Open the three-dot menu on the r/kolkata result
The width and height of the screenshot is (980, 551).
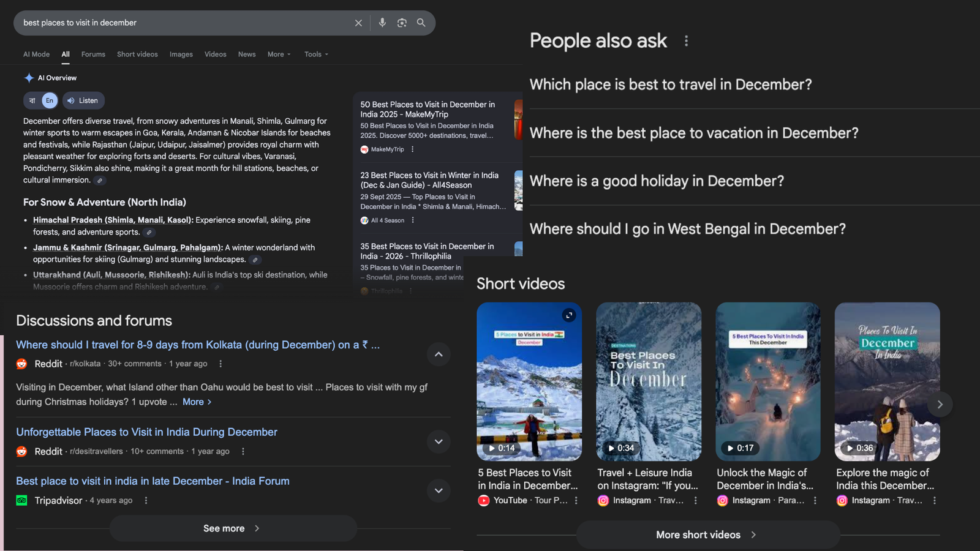tap(221, 364)
